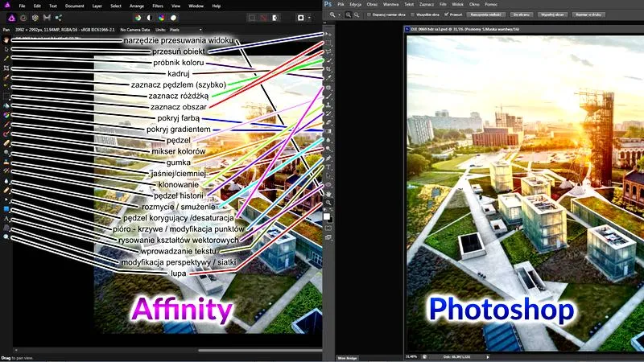
Task: Open the Warstwa menu in Photoshop
Action: (390, 5)
